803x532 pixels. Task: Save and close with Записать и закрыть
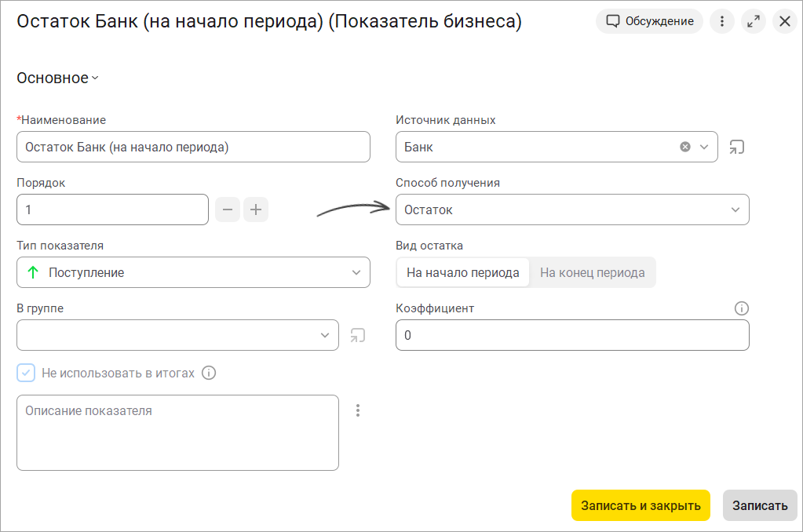641,505
